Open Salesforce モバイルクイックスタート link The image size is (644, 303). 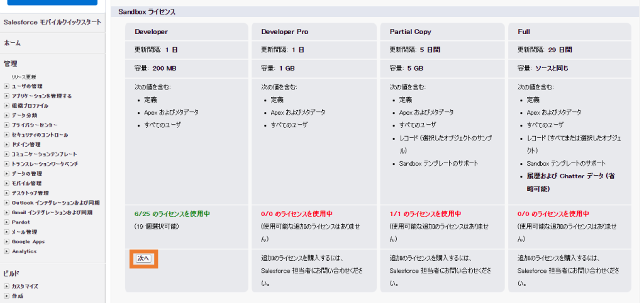52,22
